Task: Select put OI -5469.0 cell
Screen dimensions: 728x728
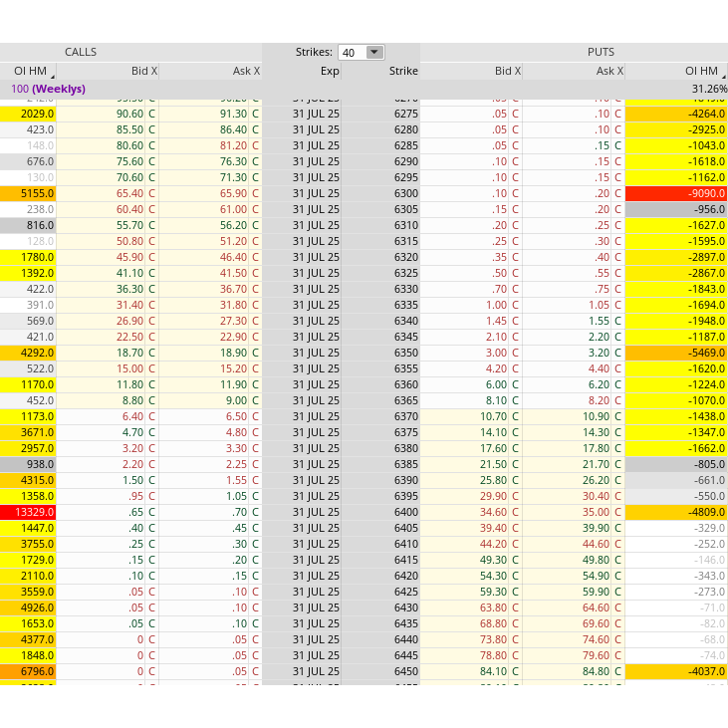Action: coord(676,353)
